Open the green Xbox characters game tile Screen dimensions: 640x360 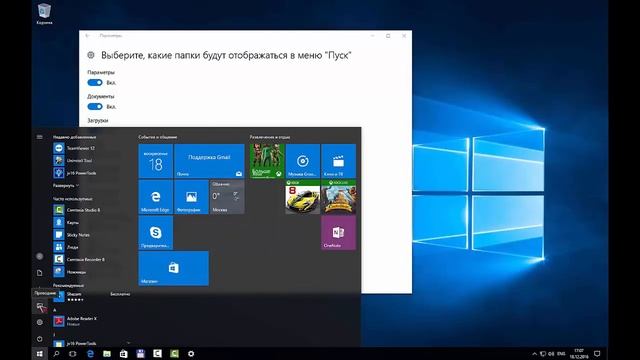coord(267,161)
